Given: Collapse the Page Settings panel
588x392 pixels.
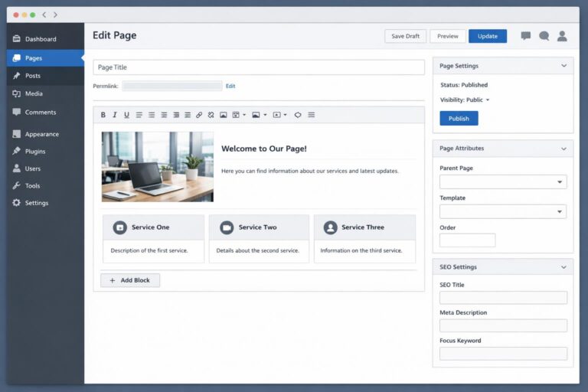Looking at the screenshot, I should (x=564, y=66).
